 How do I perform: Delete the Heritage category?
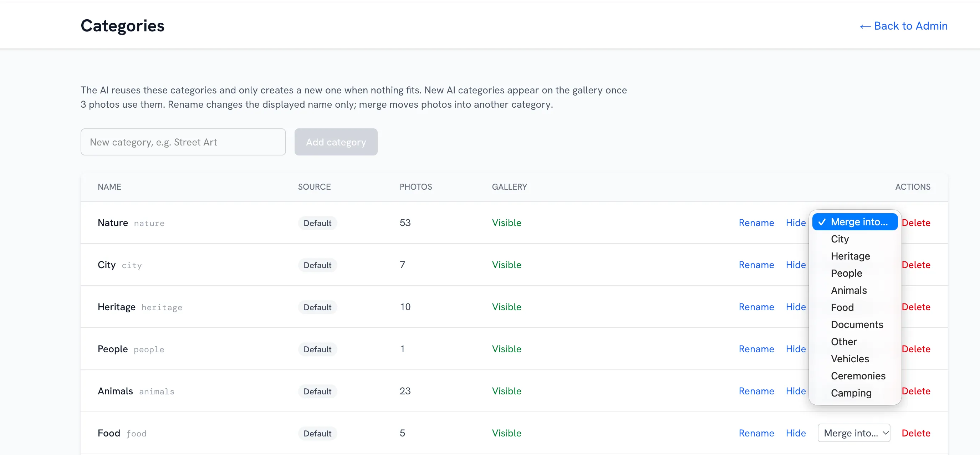[x=916, y=307]
